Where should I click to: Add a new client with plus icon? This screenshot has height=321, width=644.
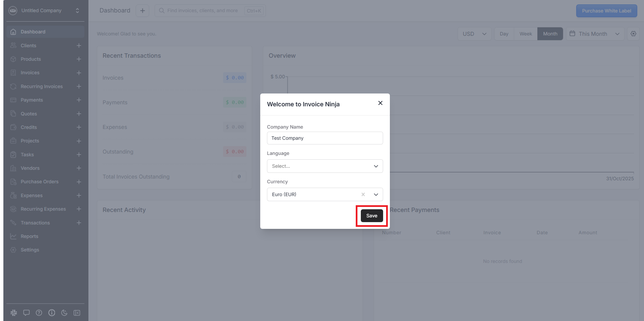click(x=79, y=46)
